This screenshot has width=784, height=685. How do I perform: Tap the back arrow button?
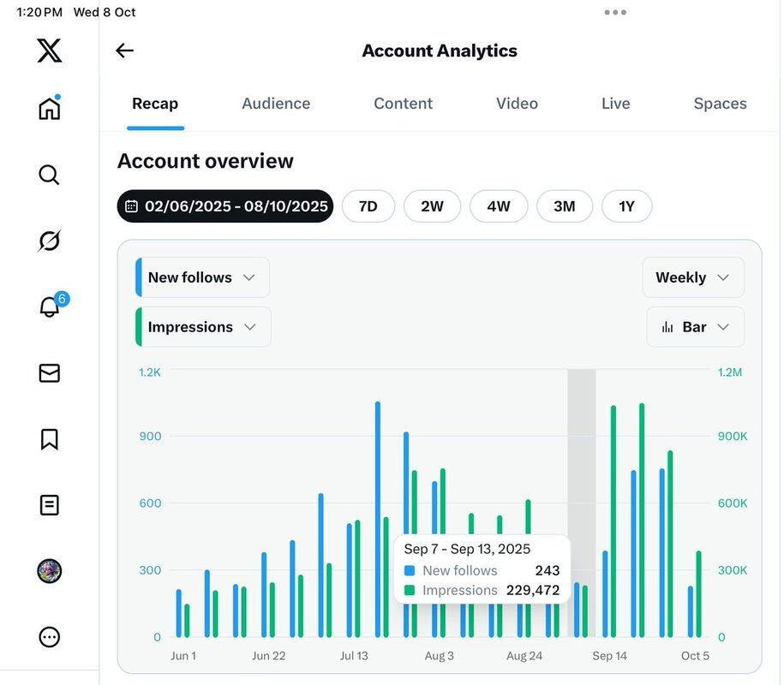pos(125,51)
